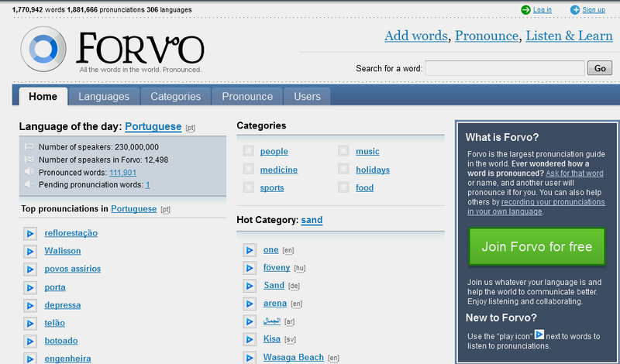Play pronunciation of Wasaga Beach
This screenshot has width=620, height=364.
(x=250, y=358)
